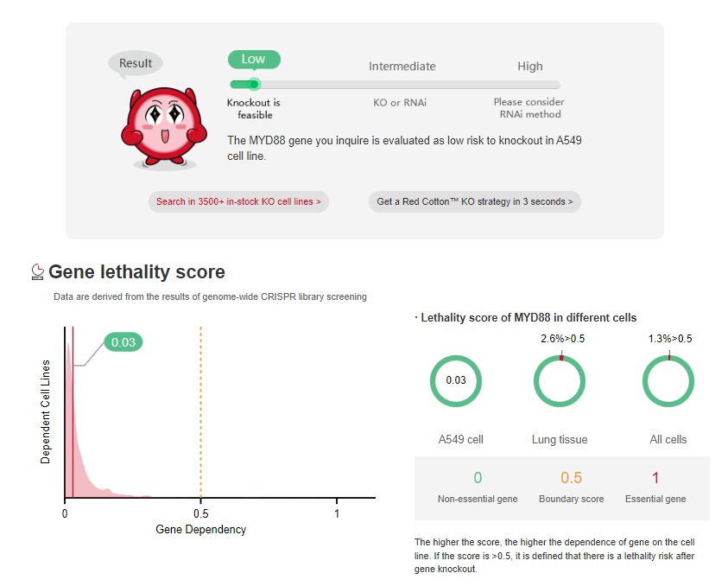Screen dimensions: 728x586
Task: Click the microscope icon beside Gene lethality score
Action: tap(37, 272)
